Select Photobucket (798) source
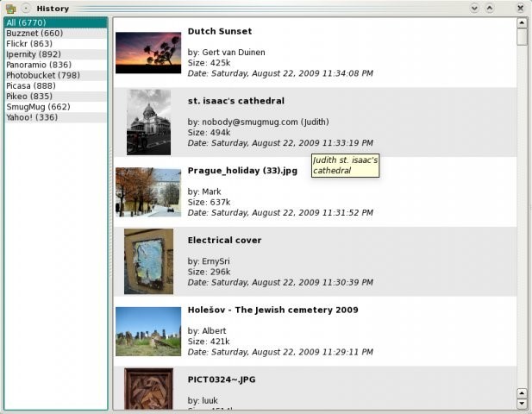532x414 pixels. (x=43, y=75)
